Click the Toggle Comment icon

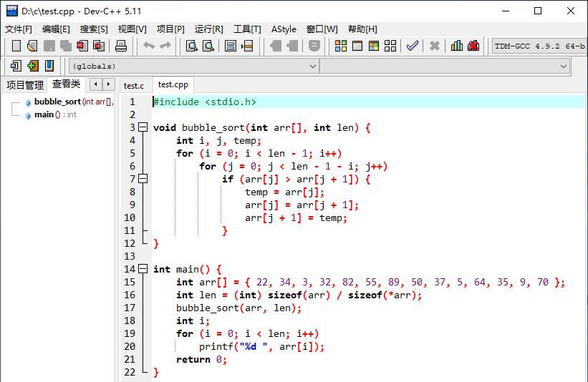[314, 46]
